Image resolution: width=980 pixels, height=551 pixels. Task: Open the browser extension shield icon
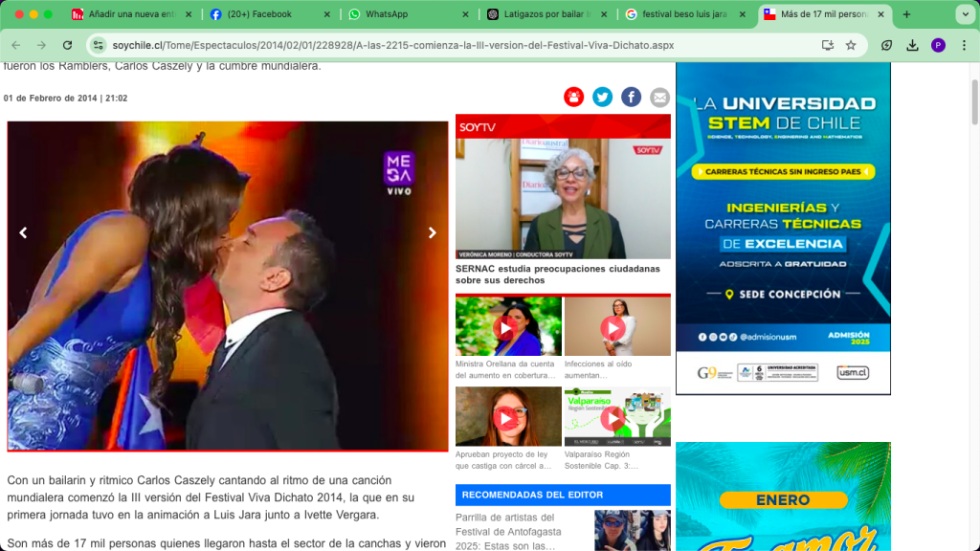(886, 45)
